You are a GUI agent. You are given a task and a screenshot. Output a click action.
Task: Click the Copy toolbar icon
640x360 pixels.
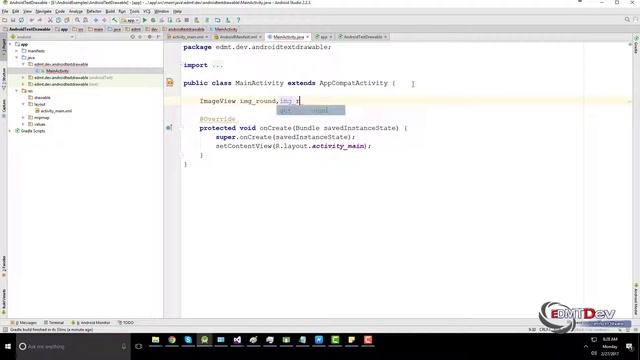pos(58,20)
